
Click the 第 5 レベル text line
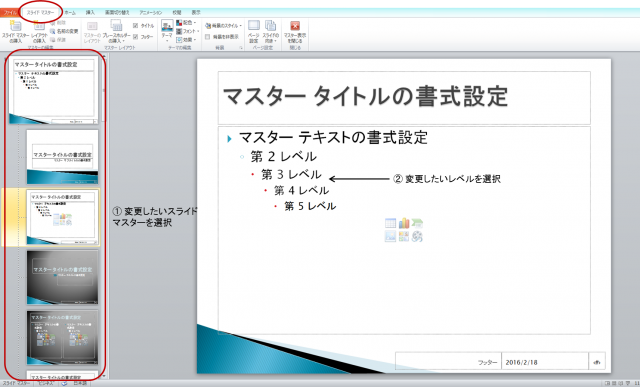coord(310,206)
